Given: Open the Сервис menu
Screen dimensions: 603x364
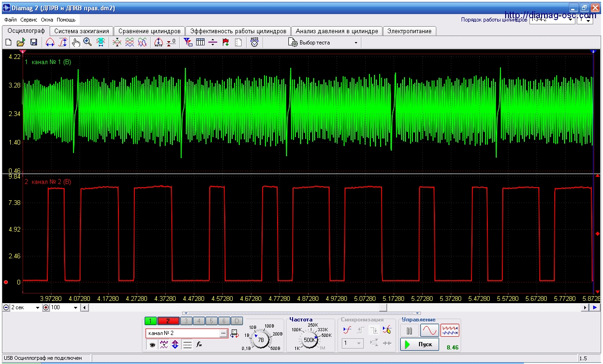Looking at the screenshot, I should click(29, 20).
